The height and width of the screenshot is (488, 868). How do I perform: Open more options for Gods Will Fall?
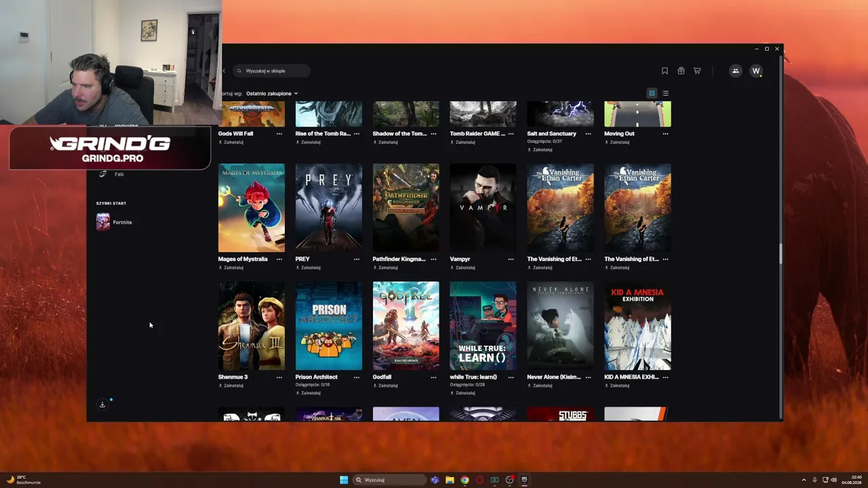pos(279,134)
